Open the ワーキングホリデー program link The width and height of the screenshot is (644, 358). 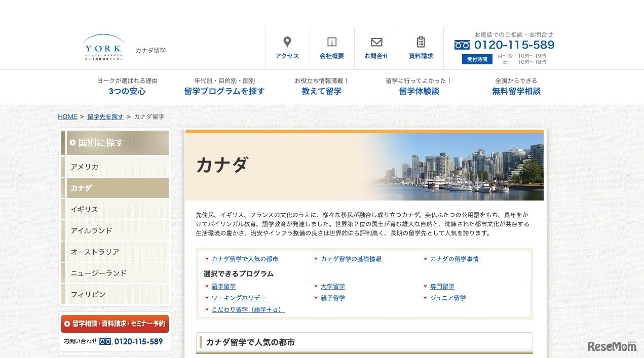click(x=239, y=298)
